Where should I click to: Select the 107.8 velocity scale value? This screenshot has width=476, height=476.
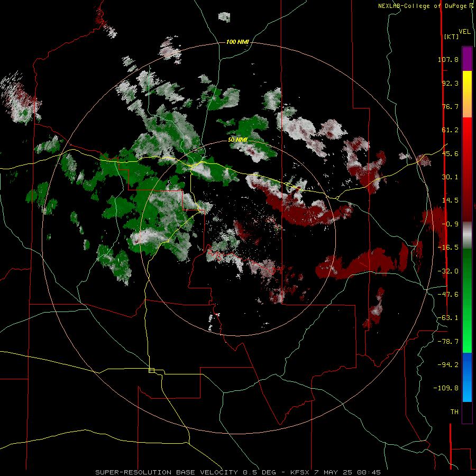448,59
